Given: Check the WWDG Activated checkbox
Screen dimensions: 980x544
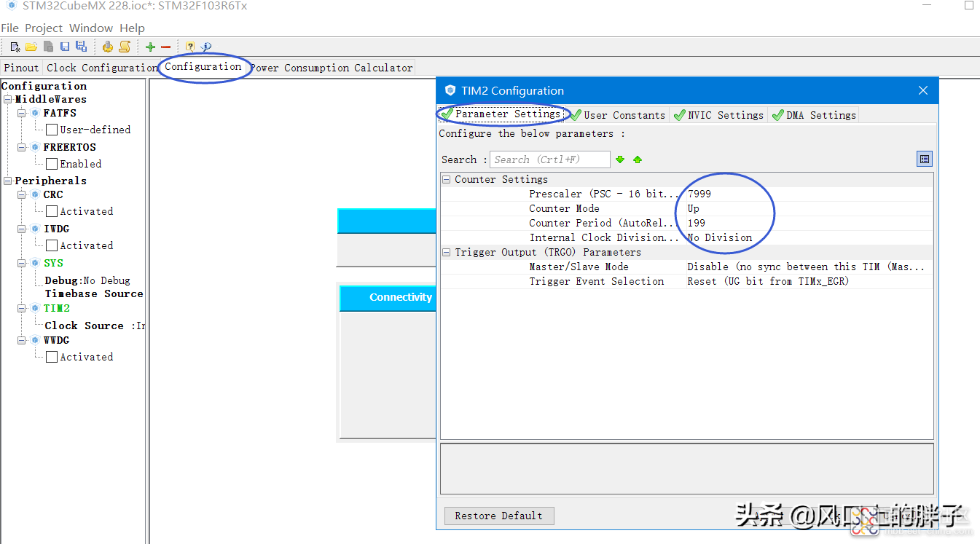Looking at the screenshot, I should pyautogui.click(x=52, y=357).
